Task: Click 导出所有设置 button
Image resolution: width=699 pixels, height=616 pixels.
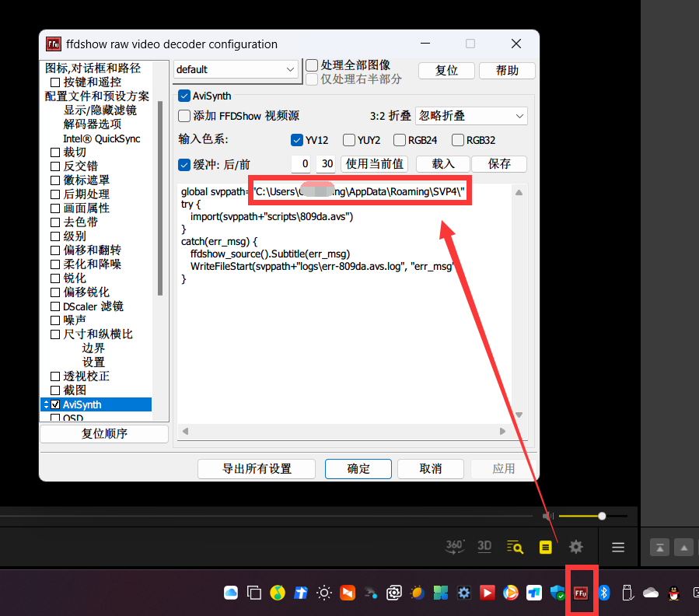Action: 257,469
